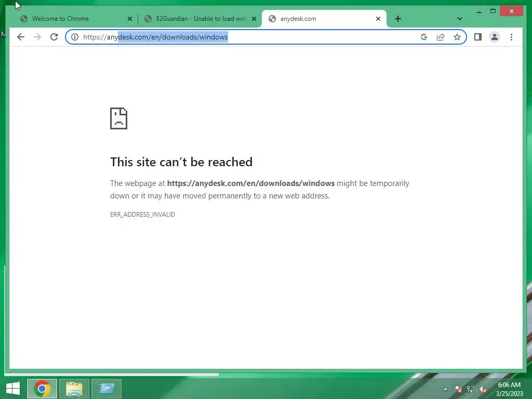Open the Chrome side panel

point(478,37)
